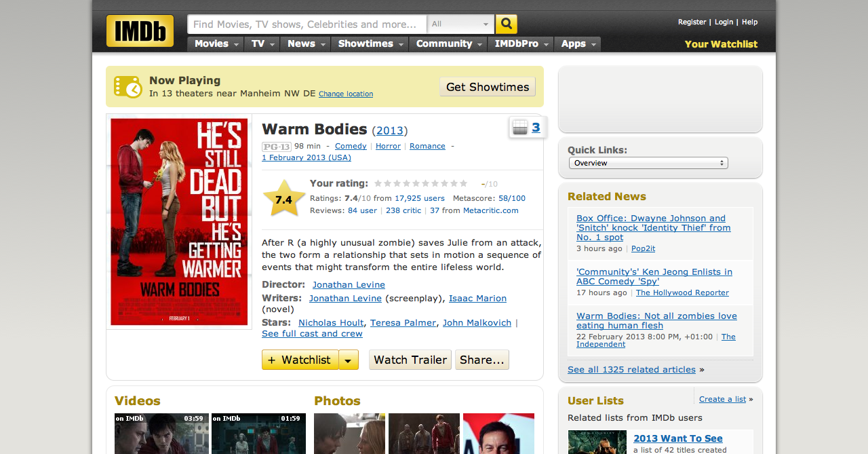
Task: Open the 84 user reviews link
Action: tap(362, 210)
